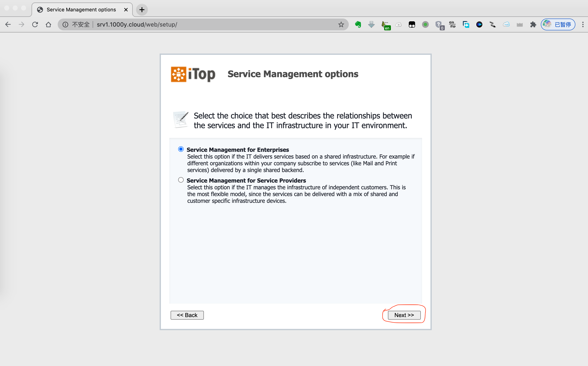Open the black zigzag arrow extension
Image resolution: width=588 pixels, height=366 pixels.
[x=493, y=24]
